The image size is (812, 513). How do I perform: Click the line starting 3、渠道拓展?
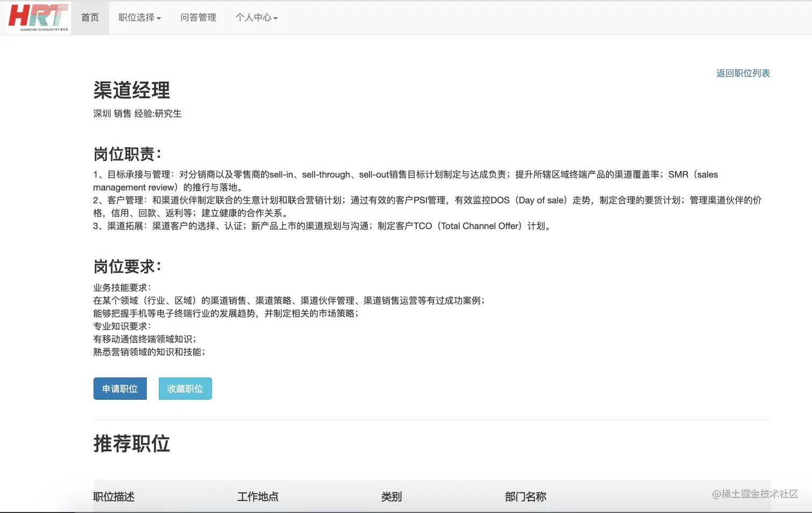pyautogui.click(x=323, y=226)
